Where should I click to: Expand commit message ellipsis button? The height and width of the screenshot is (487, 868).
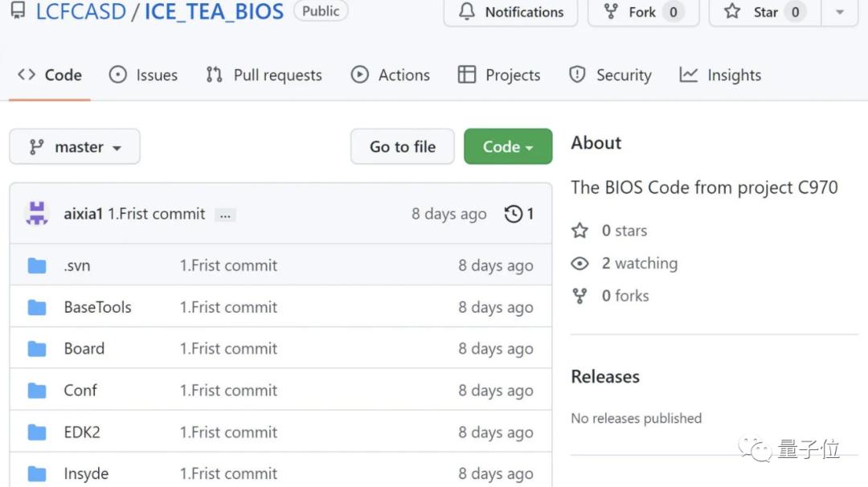click(x=226, y=215)
